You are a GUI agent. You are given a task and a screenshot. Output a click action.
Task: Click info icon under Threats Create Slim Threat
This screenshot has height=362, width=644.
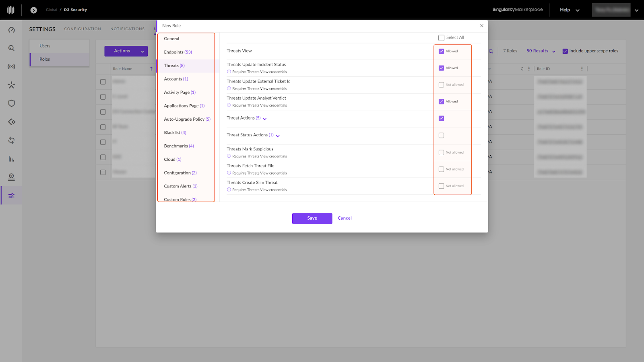[x=229, y=190]
